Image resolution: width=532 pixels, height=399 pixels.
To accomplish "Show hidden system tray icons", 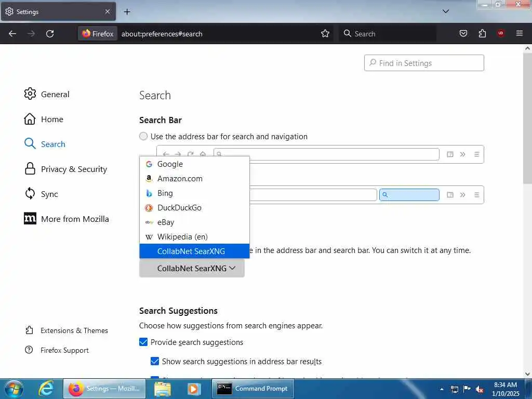I will (442, 389).
